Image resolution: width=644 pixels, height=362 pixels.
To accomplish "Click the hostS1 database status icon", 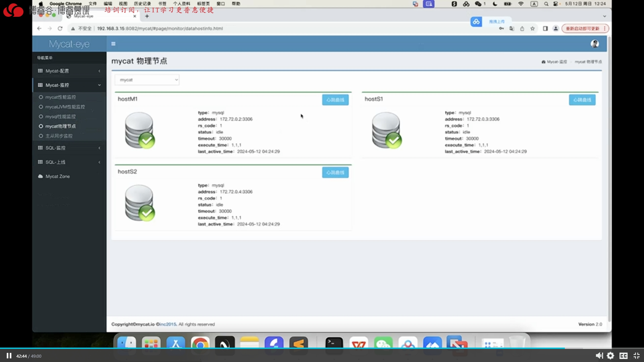I will pos(386,130).
